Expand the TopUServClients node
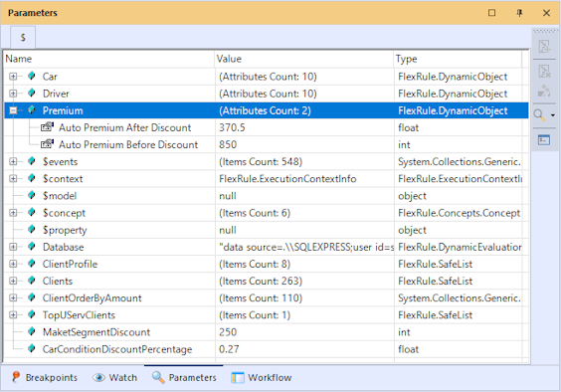The height and width of the screenshot is (392, 561). tap(13, 315)
